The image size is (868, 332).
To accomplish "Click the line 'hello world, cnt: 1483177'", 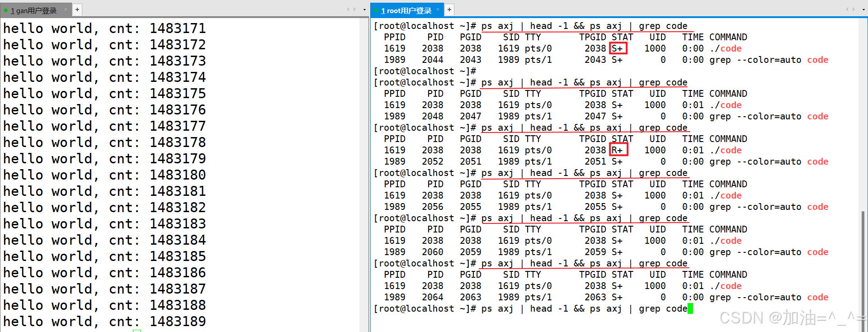I will 104,126.
